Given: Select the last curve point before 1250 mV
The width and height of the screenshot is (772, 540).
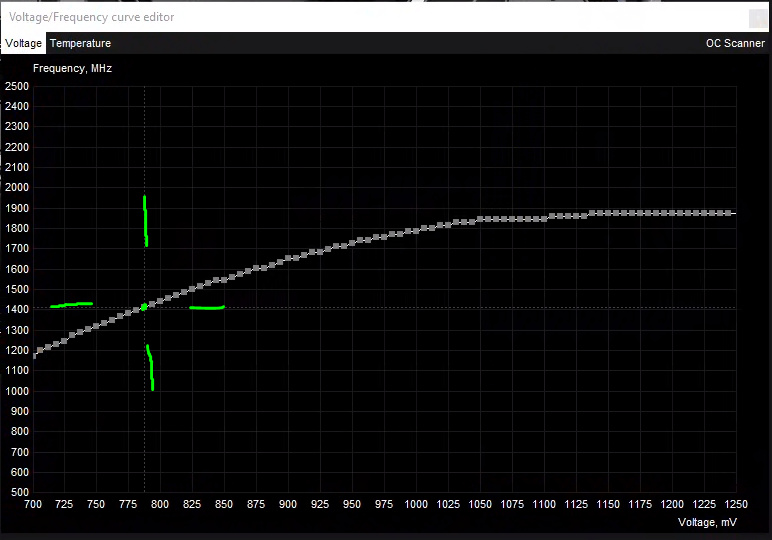Looking at the screenshot, I should 728,213.
